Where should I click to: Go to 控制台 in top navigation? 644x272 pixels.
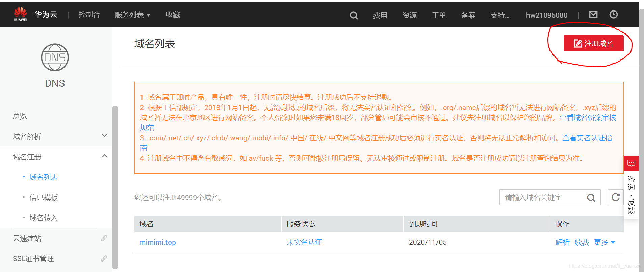[x=89, y=15]
